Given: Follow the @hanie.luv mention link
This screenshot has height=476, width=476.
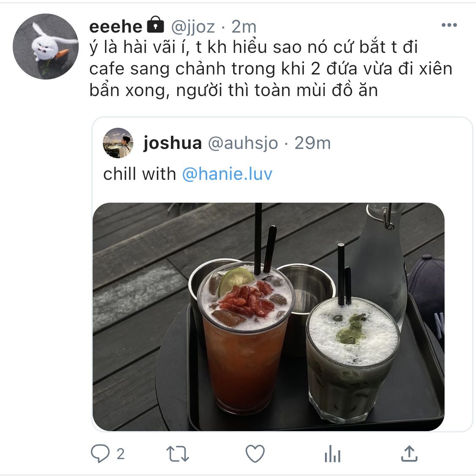Looking at the screenshot, I should [227, 174].
